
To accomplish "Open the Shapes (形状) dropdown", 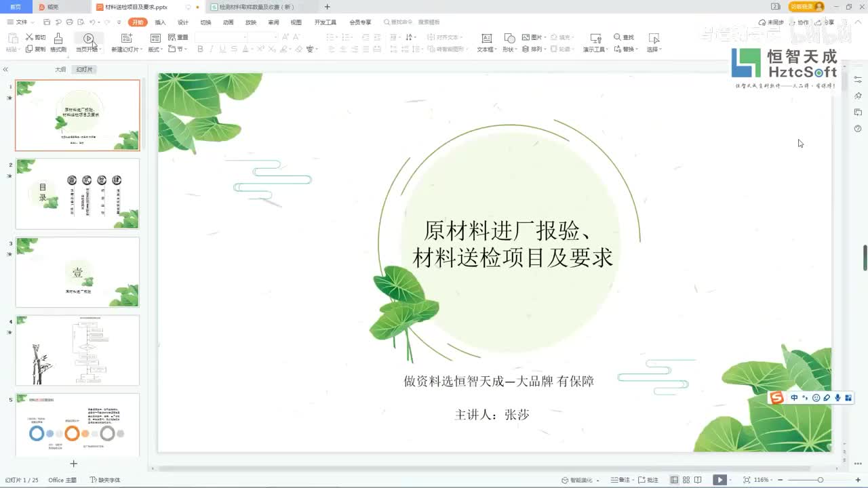I will pos(509,49).
